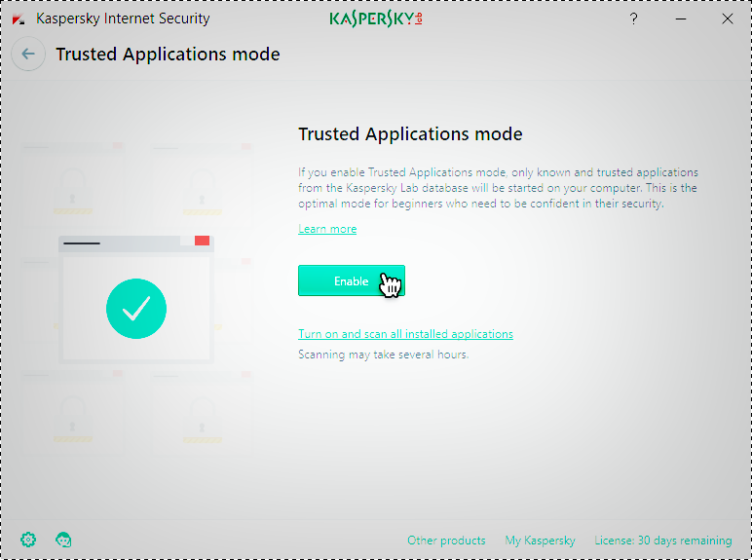Turn on and scan all installed applications
The image size is (752, 560).
405,334
